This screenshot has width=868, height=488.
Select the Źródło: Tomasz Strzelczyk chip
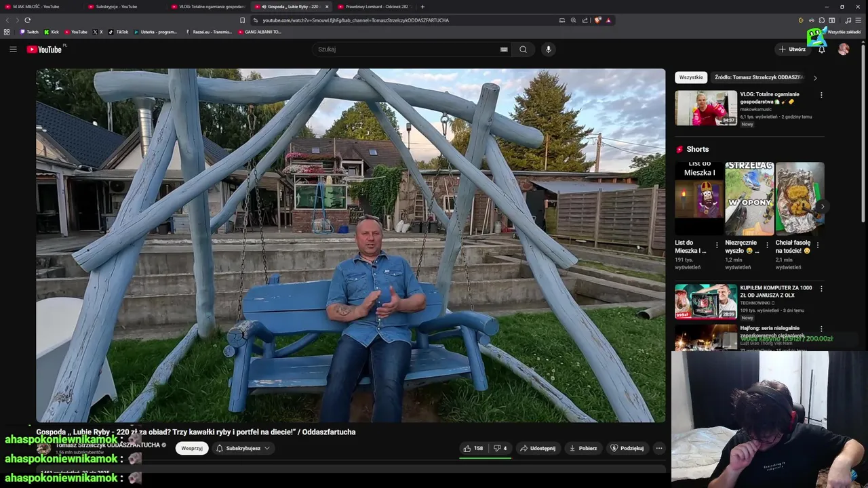pyautogui.click(x=759, y=77)
